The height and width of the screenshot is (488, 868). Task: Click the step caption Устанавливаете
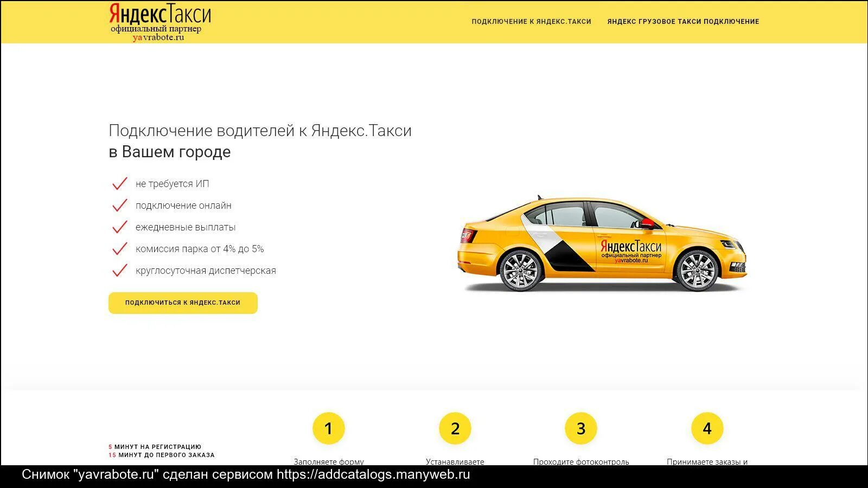click(455, 461)
